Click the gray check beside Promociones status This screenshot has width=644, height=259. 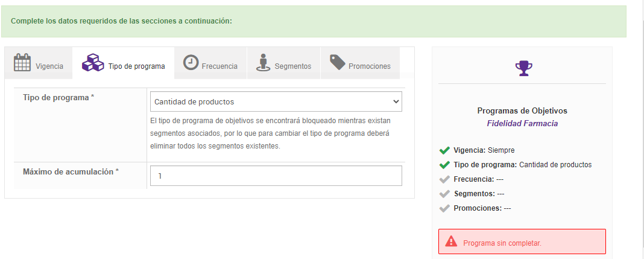click(x=445, y=208)
